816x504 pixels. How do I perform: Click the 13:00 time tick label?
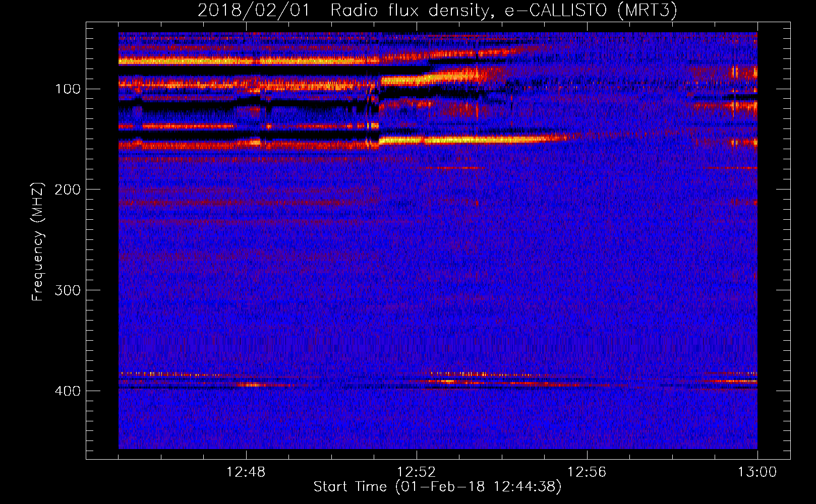click(x=757, y=472)
